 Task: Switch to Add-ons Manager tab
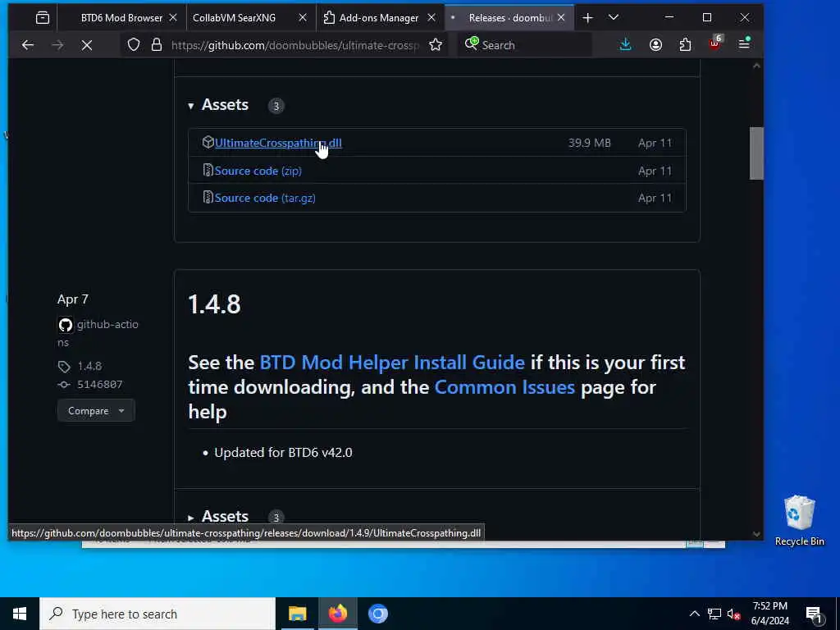(x=379, y=18)
